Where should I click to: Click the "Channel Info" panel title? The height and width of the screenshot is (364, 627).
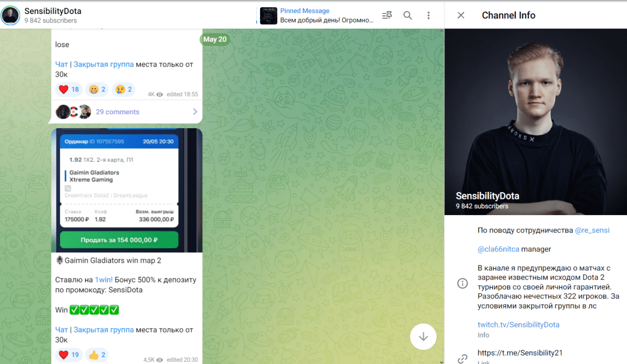point(508,15)
